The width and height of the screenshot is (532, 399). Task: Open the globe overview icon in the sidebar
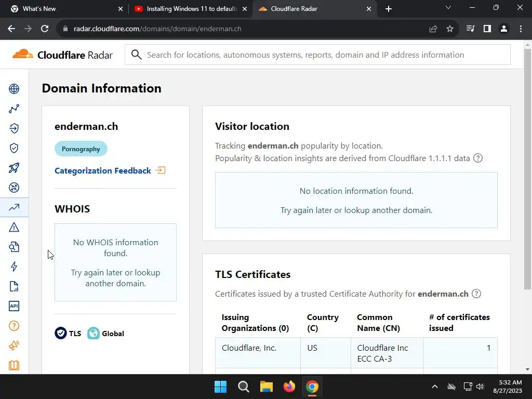click(14, 89)
